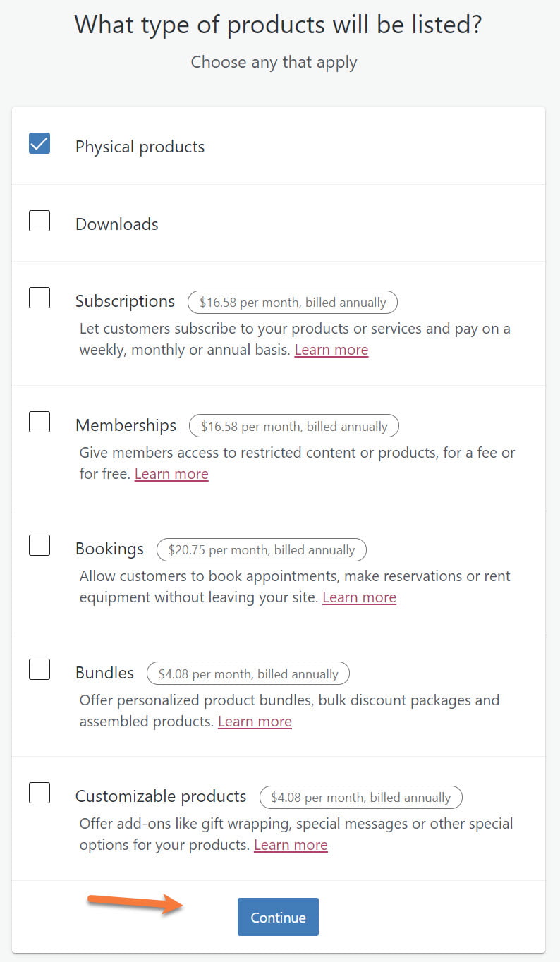Select the Memberships monthly price pill
Viewport: 560px width, 962px height.
click(x=293, y=426)
